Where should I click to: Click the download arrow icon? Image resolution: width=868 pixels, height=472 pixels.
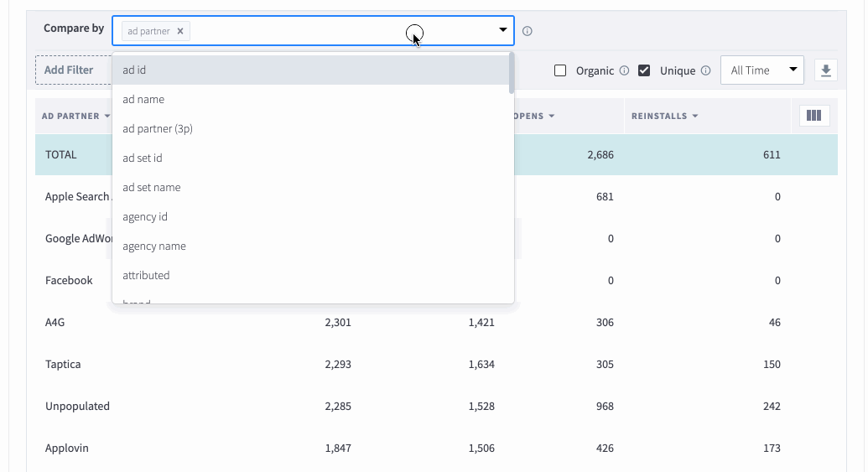(825, 70)
